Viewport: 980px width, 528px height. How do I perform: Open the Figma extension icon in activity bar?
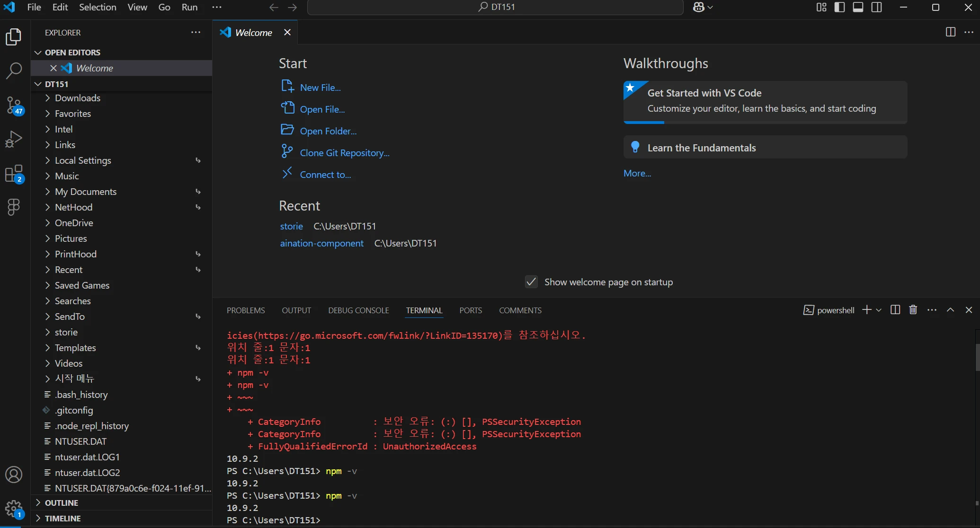(14, 207)
